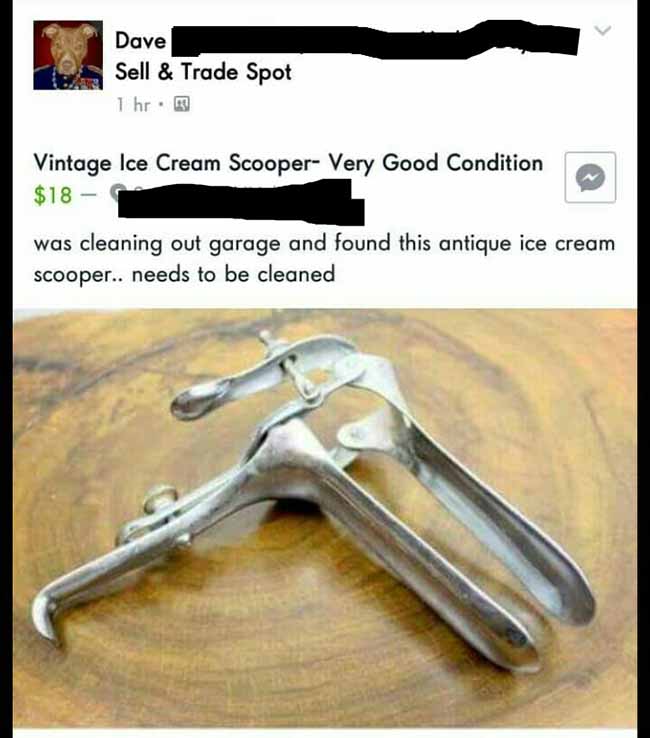Click the dot separator after 1 hr
Image resolution: width=650 pixels, height=738 pixels.
[161, 104]
